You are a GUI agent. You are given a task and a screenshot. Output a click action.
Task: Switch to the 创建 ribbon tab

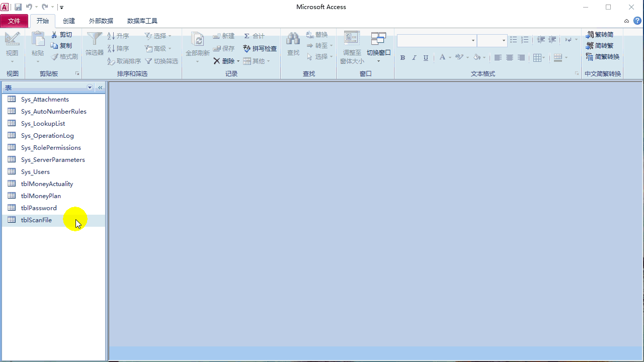69,21
